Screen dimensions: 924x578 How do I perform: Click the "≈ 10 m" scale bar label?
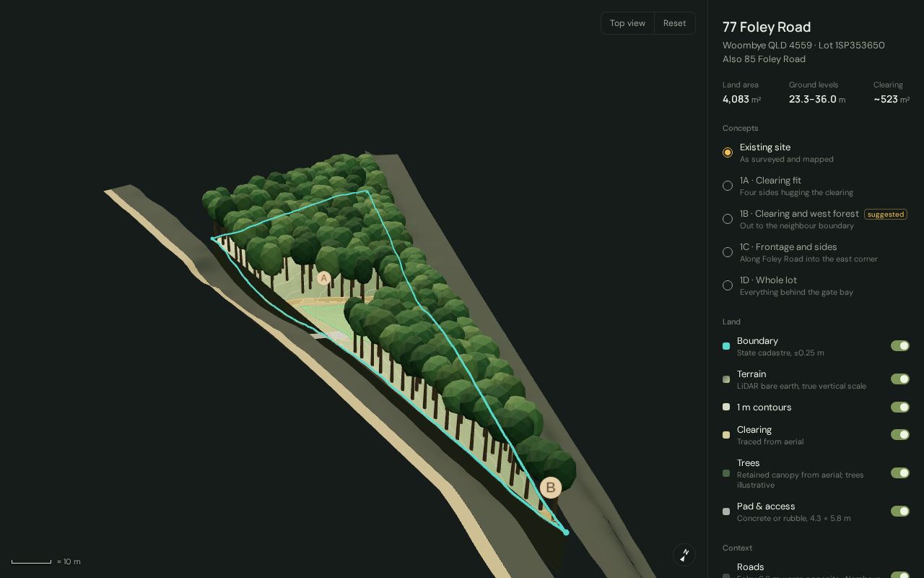[69, 561]
